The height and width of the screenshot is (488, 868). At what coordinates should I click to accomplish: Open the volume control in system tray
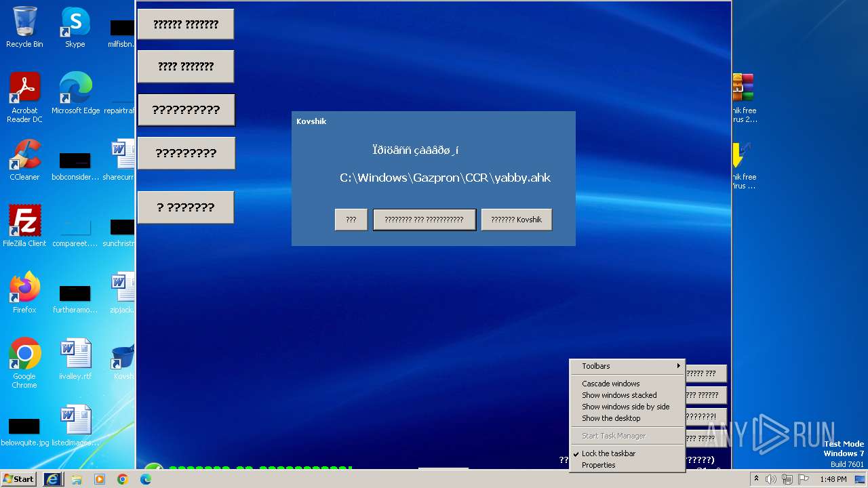[771, 479]
